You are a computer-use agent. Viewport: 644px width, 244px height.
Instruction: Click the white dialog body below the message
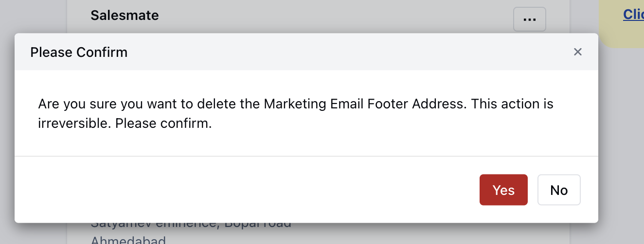click(306, 143)
